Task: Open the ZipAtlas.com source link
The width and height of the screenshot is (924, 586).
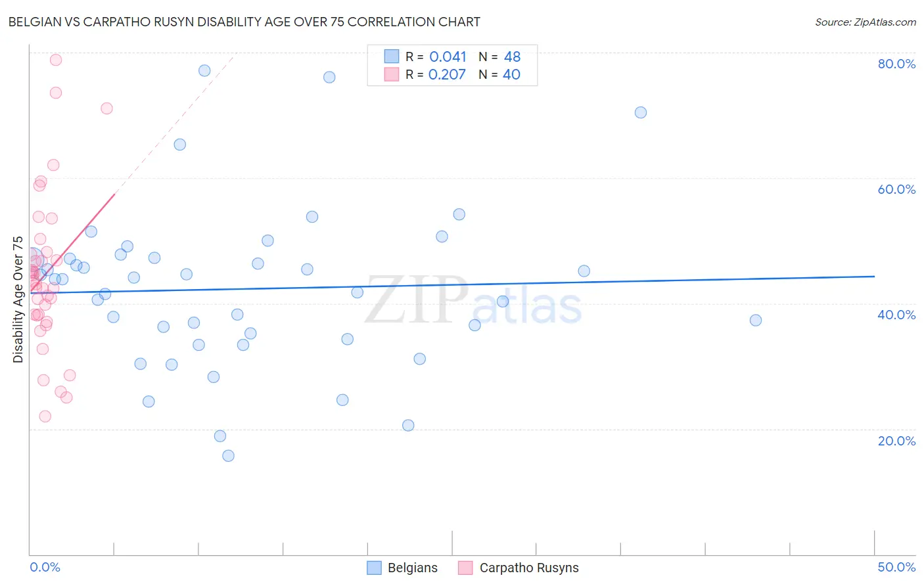Action: coord(866,22)
